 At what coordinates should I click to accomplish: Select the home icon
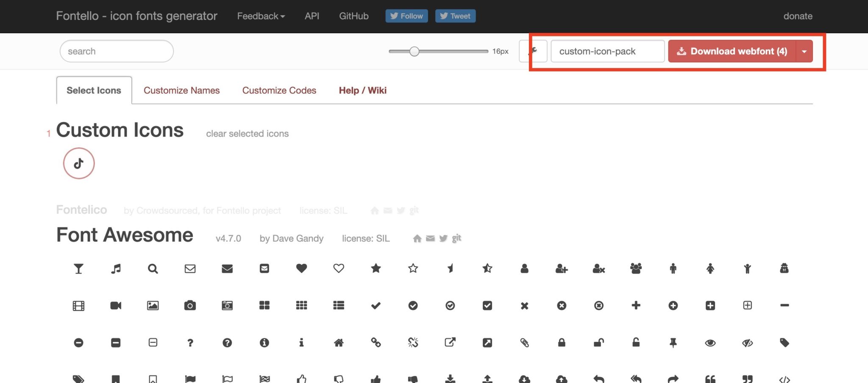(339, 342)
